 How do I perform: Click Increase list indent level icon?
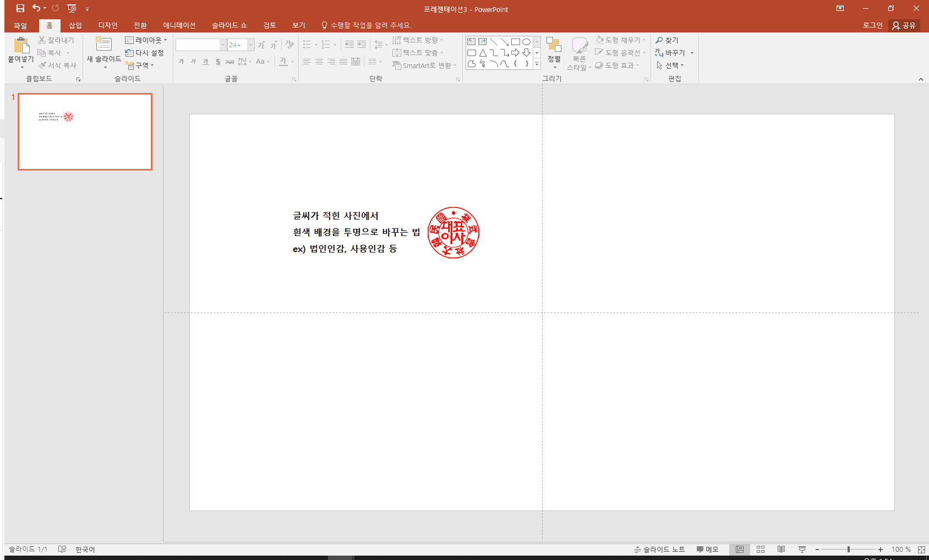tap(362, 45)
